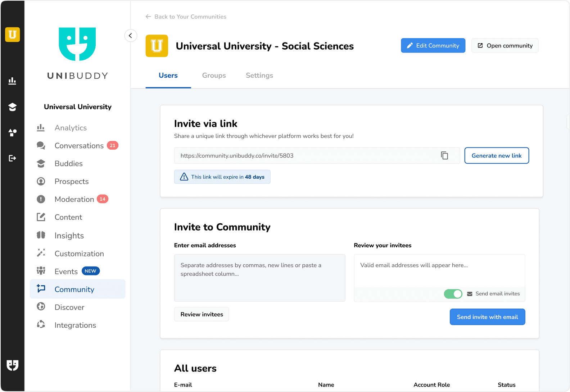Click the Universal University sidebar heading

[x=78, y=107]
